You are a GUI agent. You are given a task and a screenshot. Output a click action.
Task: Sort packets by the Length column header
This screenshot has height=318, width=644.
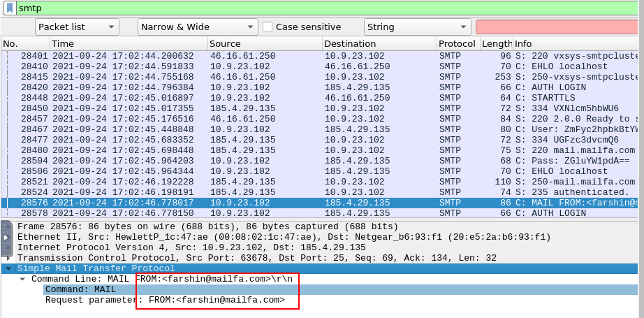click(497, 43)
